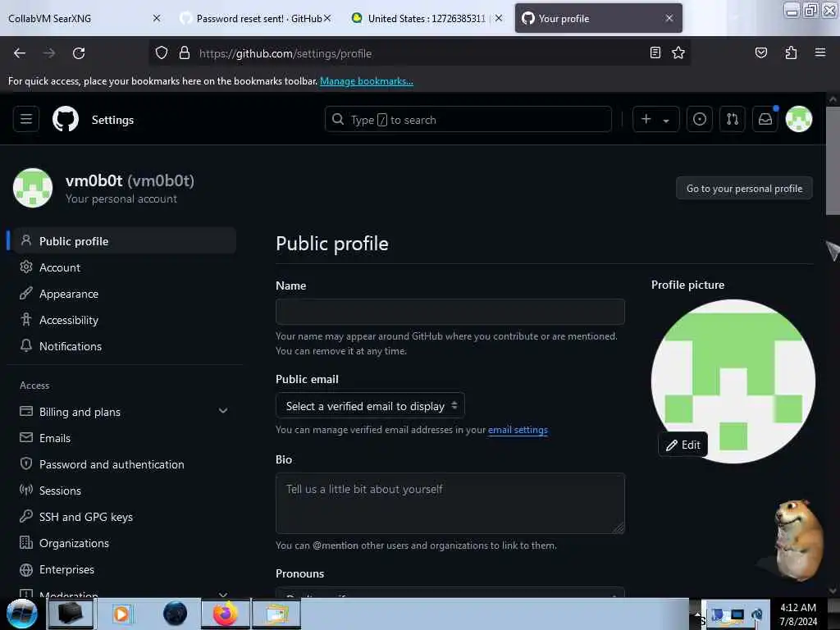Screen dimensions: 840x630
Task: Open the Pocket save icon
Action: coord(760,52)
